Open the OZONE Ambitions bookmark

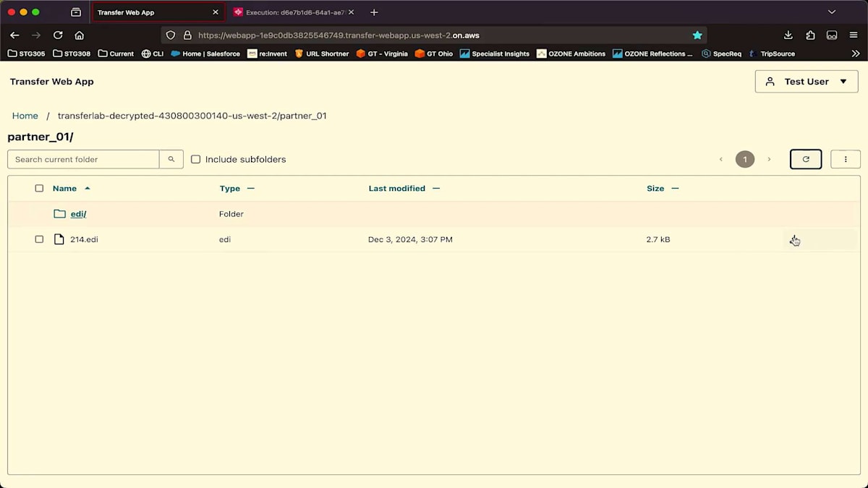point(571,53)
